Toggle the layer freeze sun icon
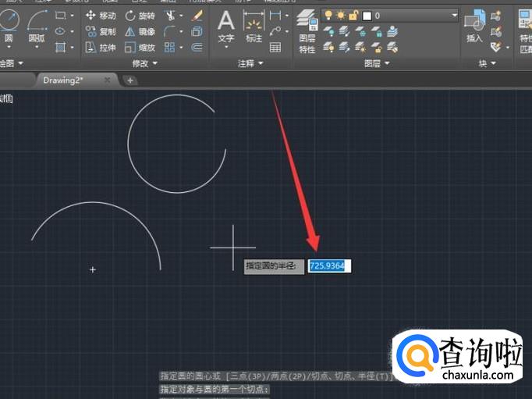This screenshot has width=532, height=399. click(340, 16)
